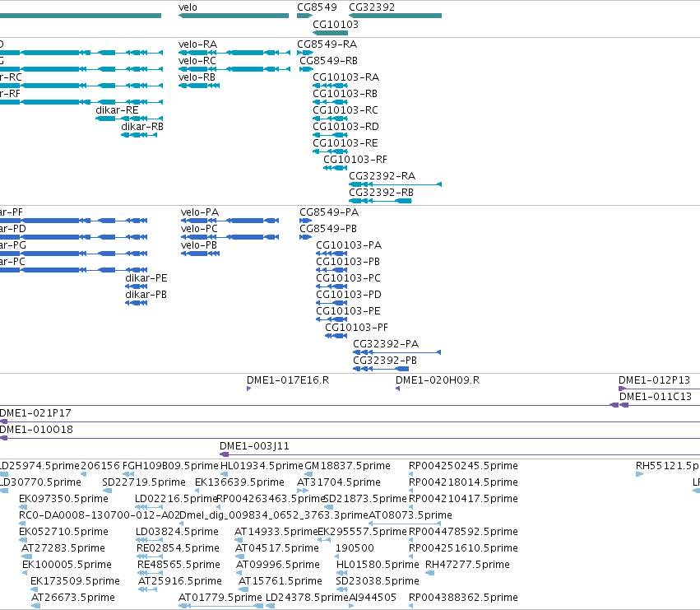Click the DME1-003J11 clone label
This screenshot has height=610, width=700.
pyautogui.click(x=254, y=446)
